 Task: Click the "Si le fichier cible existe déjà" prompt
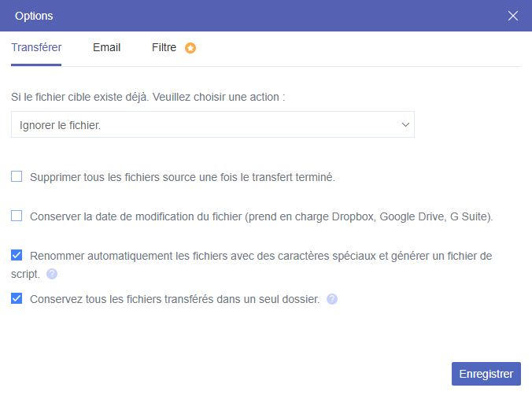click(148, 97)
